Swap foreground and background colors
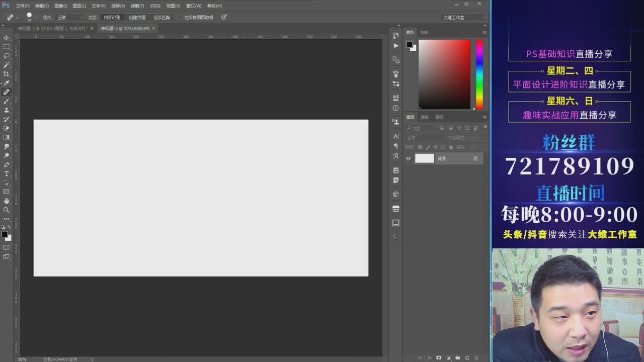 10,227
